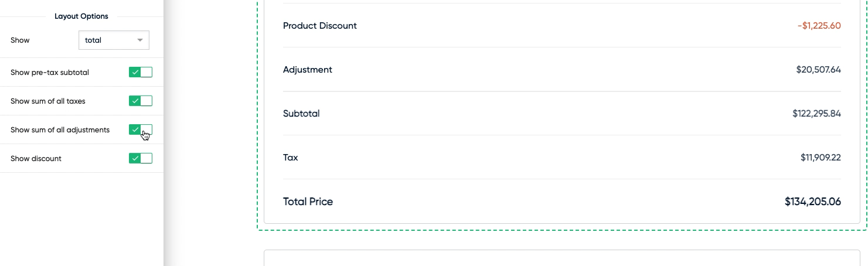The image size is (868, 266).
Task: Click the $11,909.22 tax amount
Action: point(821,158)
